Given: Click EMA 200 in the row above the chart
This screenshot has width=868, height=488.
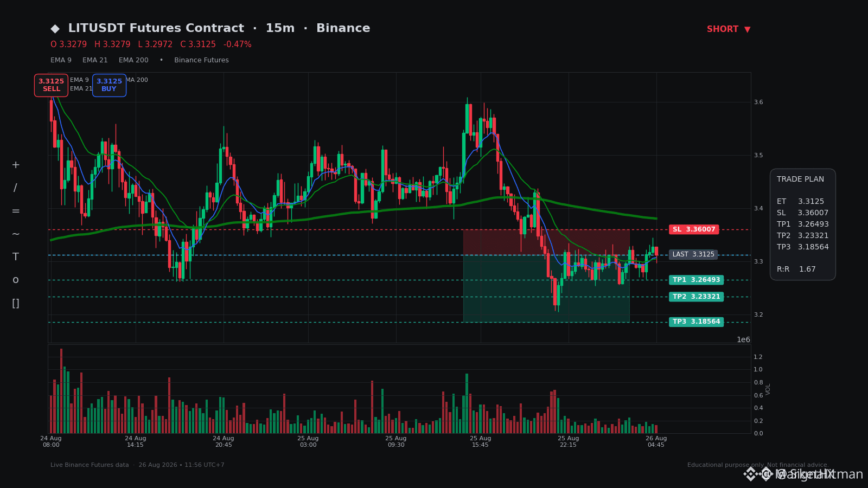Looking at the screenshot, I should click(133, 60).
